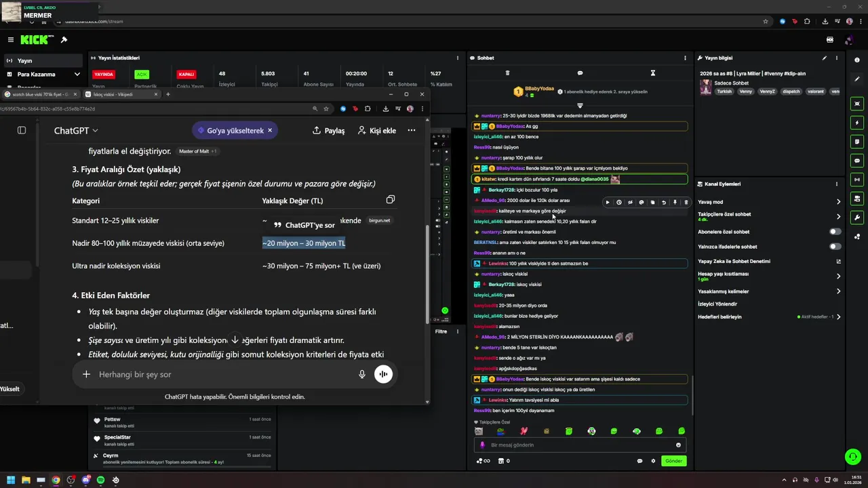Expand Takipçilere özel sohbet settings
The image size is (868, 488).
[x=838, y=217]
